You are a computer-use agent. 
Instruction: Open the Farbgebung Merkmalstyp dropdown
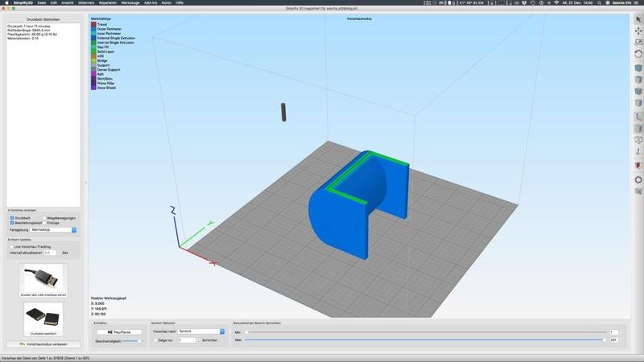pos(53,230)
